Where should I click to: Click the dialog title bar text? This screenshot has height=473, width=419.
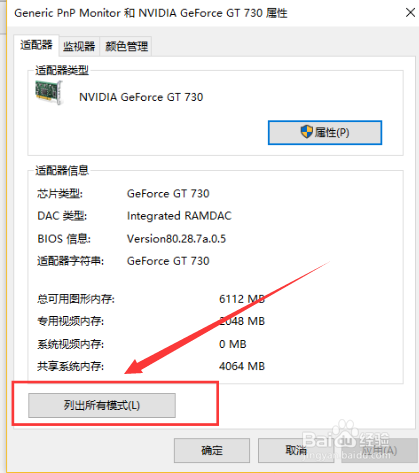(151, 13)
